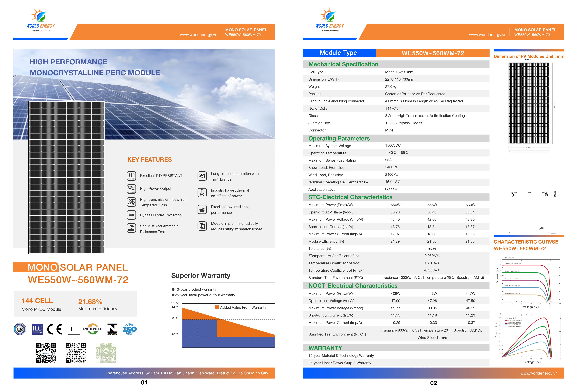
Task: Click the PV CYCLE certification logo
Action: point(93,329)
